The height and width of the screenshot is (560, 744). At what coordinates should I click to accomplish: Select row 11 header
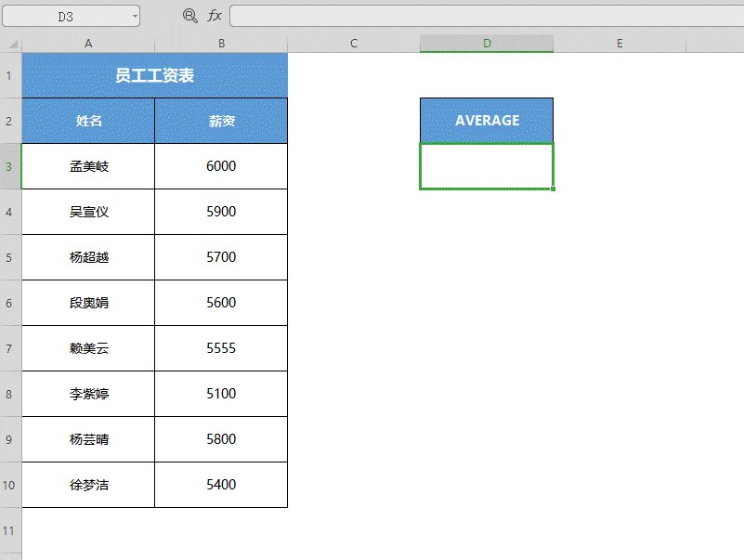tap(9, 530)
